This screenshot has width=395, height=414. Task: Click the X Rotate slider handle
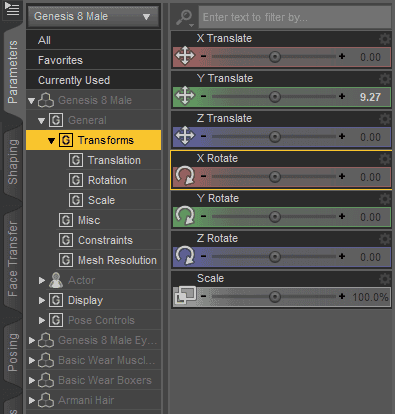coord(275,177)
